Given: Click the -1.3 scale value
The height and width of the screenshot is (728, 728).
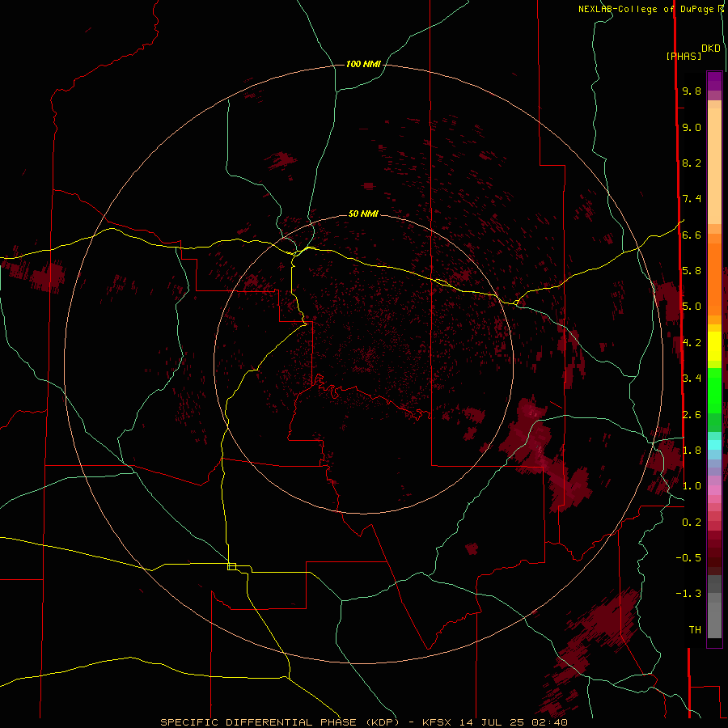Looking at the screenshot, I should click(x=688, y=594).
